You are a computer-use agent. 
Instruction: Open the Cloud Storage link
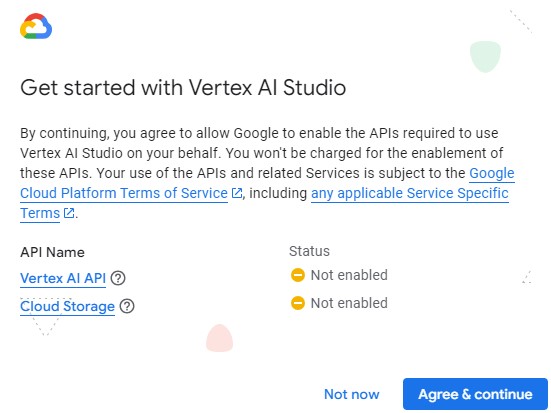click(67, 306)
